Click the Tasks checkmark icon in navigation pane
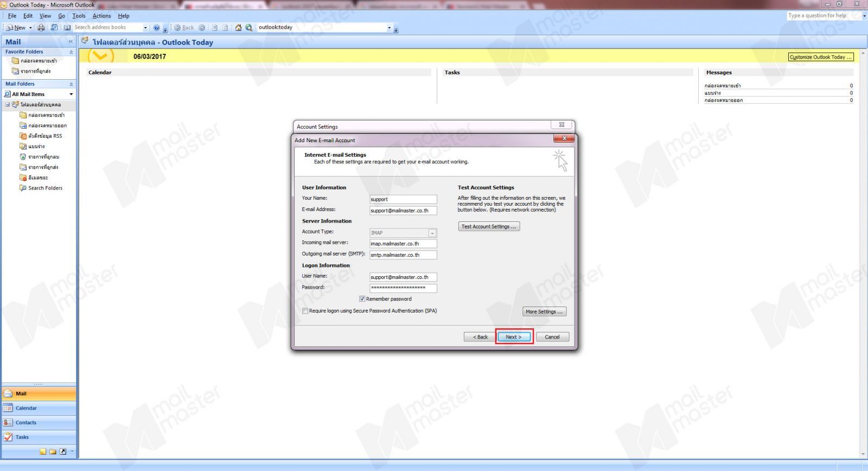The height and width of the screenshot is (471, 868). point(8,437)
